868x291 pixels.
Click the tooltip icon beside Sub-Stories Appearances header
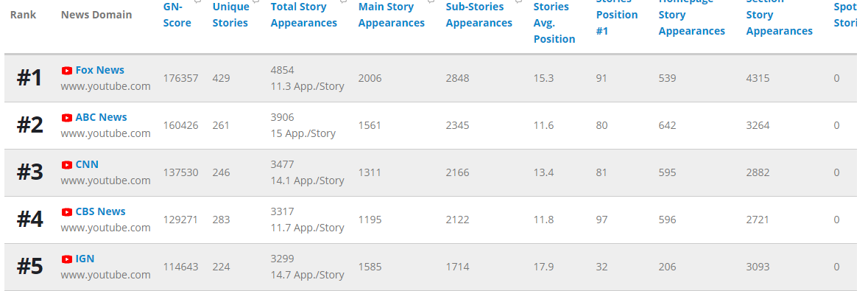click(x=519, y=1)
